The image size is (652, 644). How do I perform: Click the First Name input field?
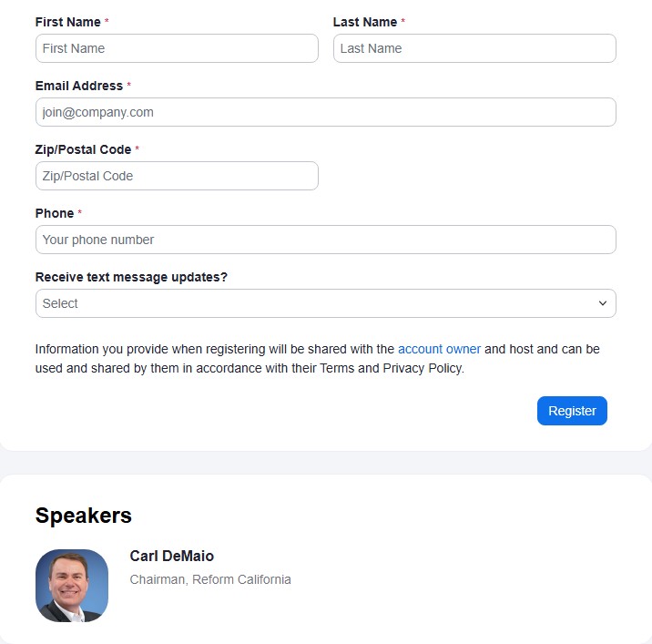177,48
